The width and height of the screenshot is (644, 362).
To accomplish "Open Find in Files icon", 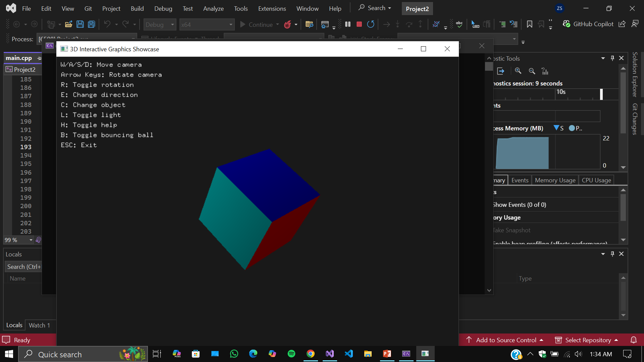I will click(x=309, y=24).
